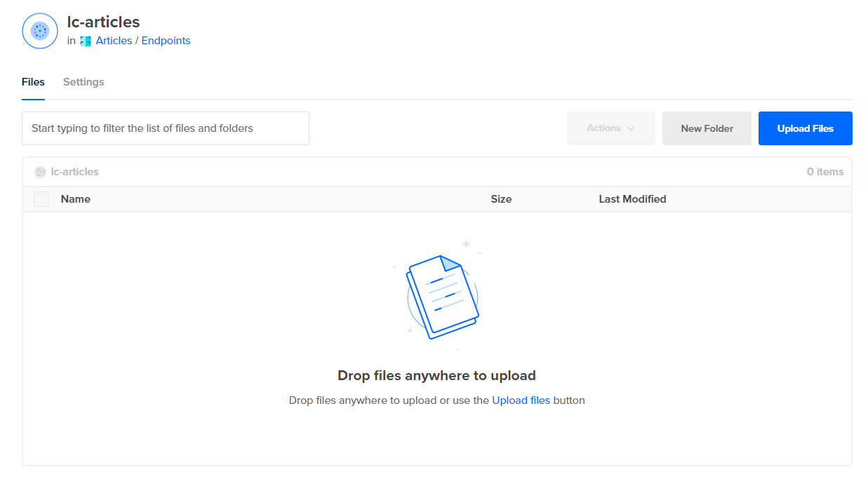Viewport: 868px width, 479px height.
Task: Switch to the Files tab
Action: [33, 82]
